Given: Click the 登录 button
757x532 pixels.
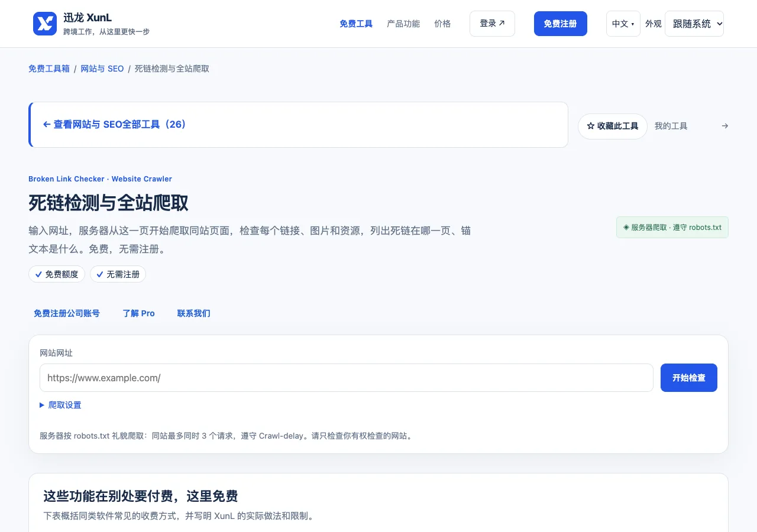Looking at the screenshot, I should 492,24.
